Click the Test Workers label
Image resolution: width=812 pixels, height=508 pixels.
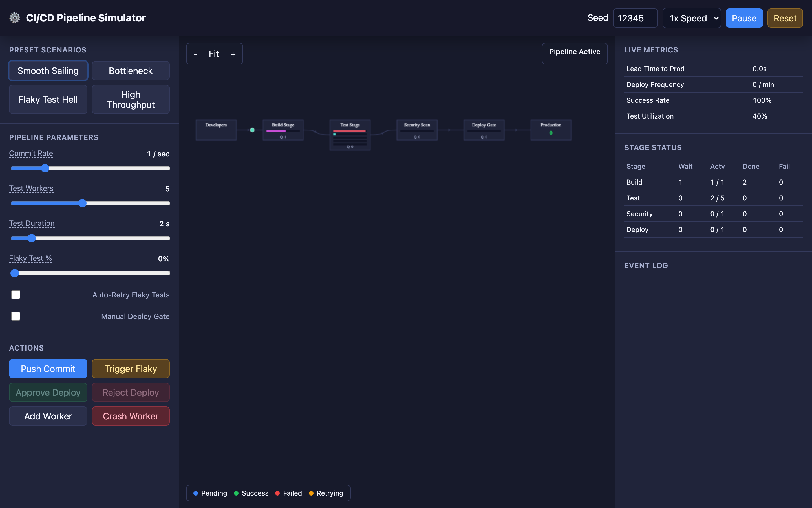(31, 188)
